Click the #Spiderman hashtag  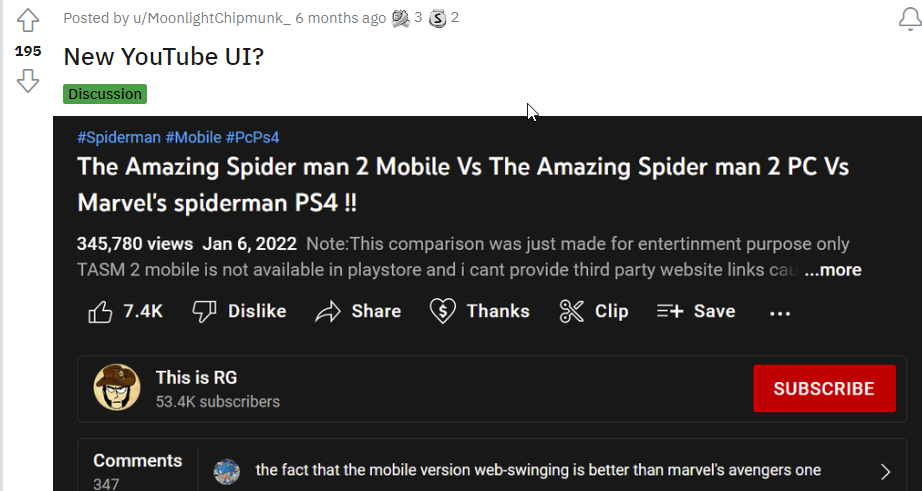pyautogui.click(x=118, y=137)
